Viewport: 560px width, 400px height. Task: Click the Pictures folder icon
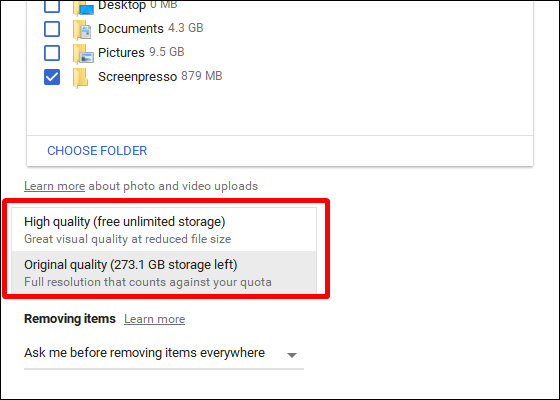pos(83,54)
